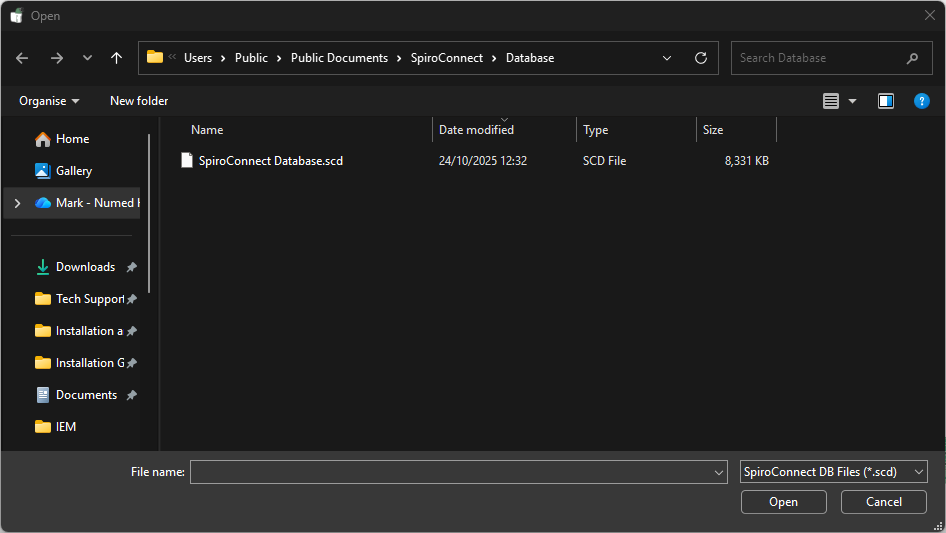
Task: Click the Back navigation arrow
Action: [22, 58]
